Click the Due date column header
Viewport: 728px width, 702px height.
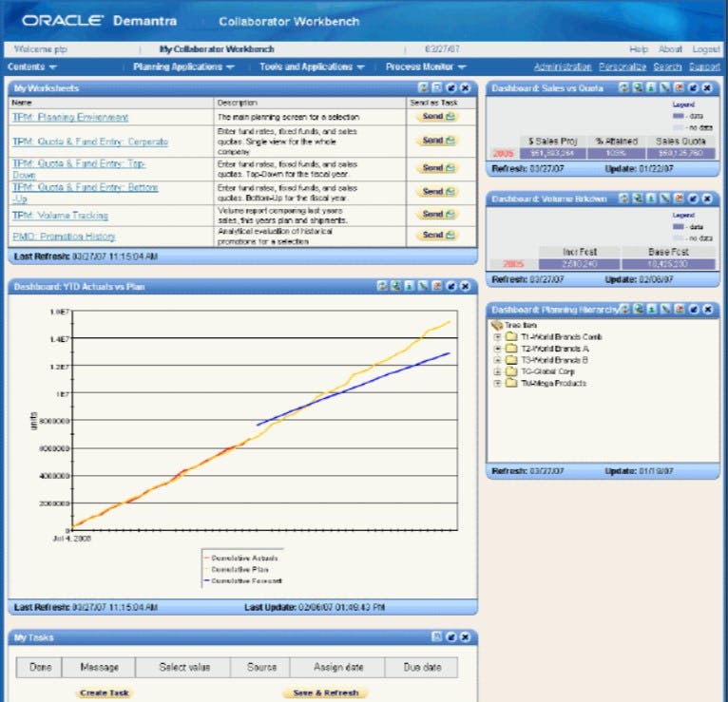pos(422,667)
